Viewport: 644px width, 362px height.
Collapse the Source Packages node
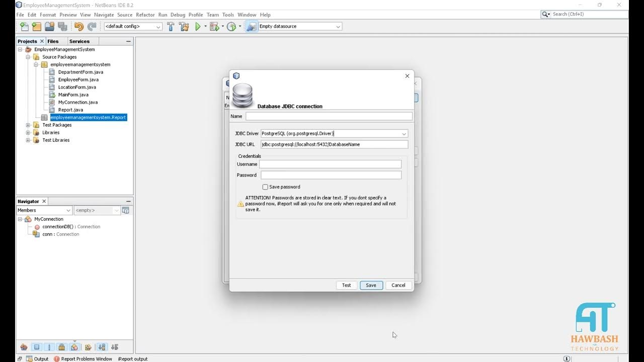point(28,57)
